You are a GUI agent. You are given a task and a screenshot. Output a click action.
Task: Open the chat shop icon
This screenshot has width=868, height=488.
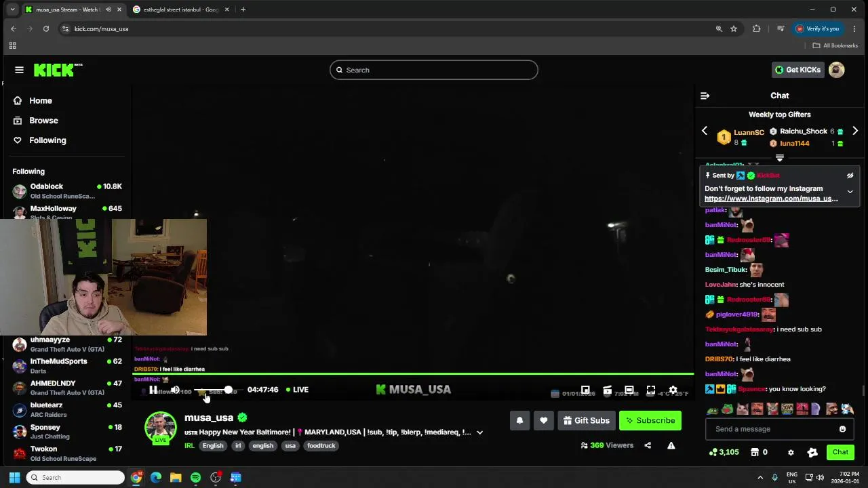[755, 452]
